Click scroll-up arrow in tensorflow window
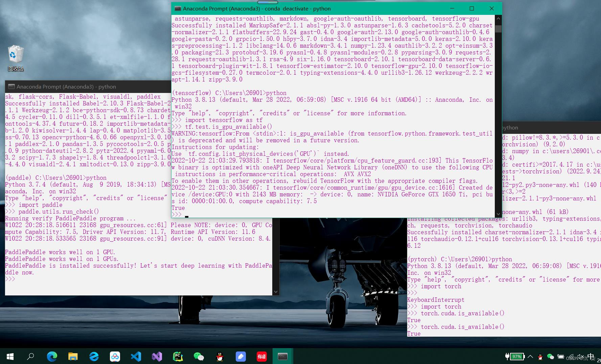 pos(498,18)
